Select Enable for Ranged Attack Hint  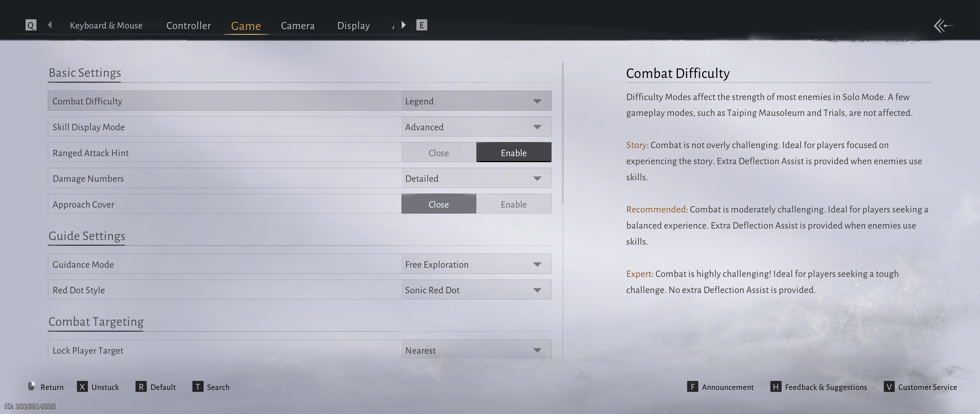pos(513,153)
